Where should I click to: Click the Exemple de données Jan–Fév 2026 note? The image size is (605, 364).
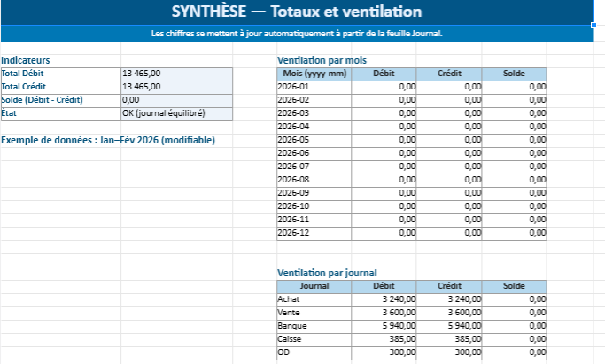(x=108, y=140)
